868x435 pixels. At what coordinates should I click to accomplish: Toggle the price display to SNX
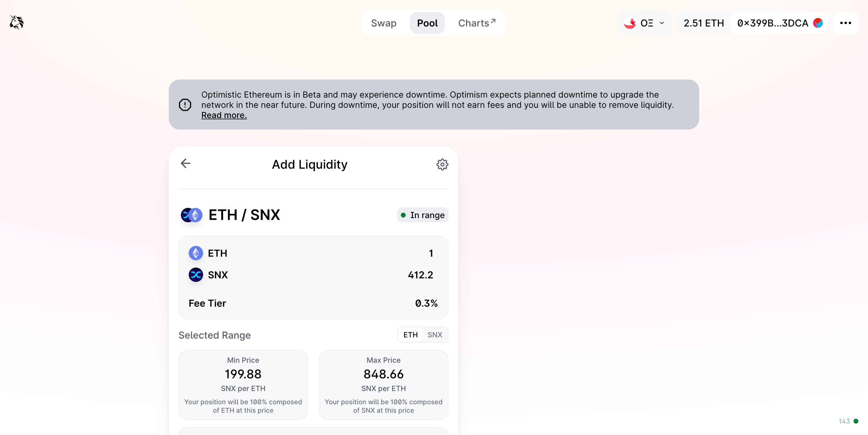435,335
